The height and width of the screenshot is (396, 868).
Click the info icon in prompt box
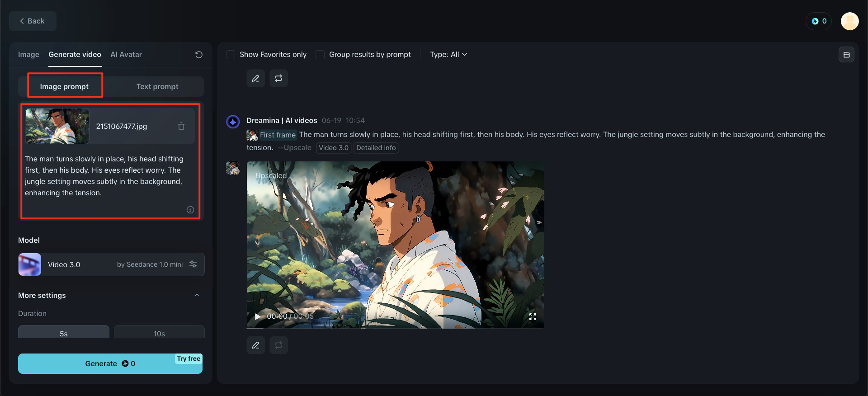pyautogui.click(x=190, y=210)
